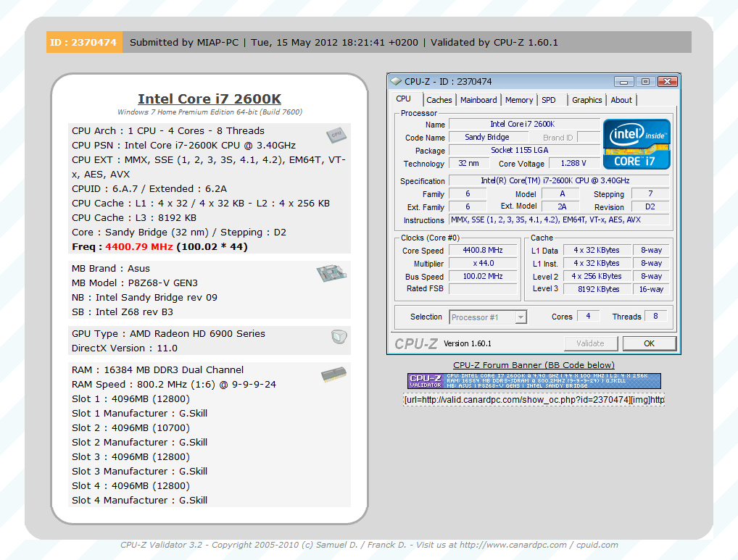Close the CPU-Z window
The height and width of the screenshot is (560, 738).
(667, 82)
